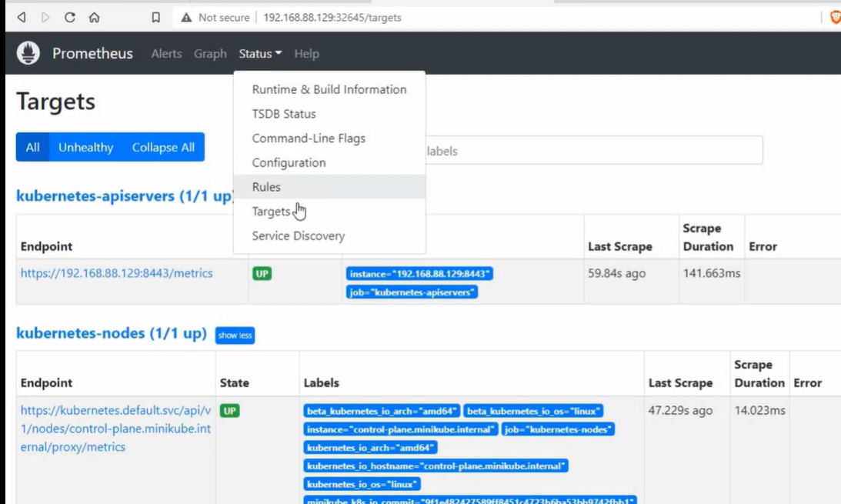Click 47.229s ago last scrape value
The height and width of the screenshot is (504, 841).
click(681, 411)
